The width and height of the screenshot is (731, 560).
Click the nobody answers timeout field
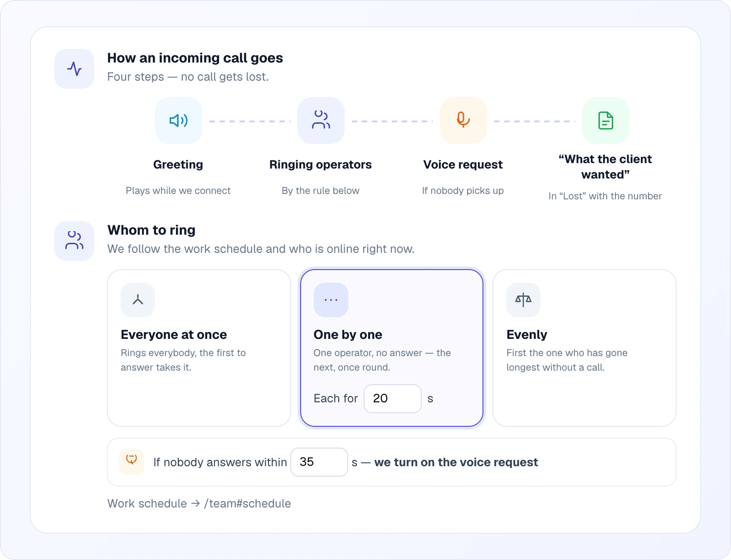(319, 462)
